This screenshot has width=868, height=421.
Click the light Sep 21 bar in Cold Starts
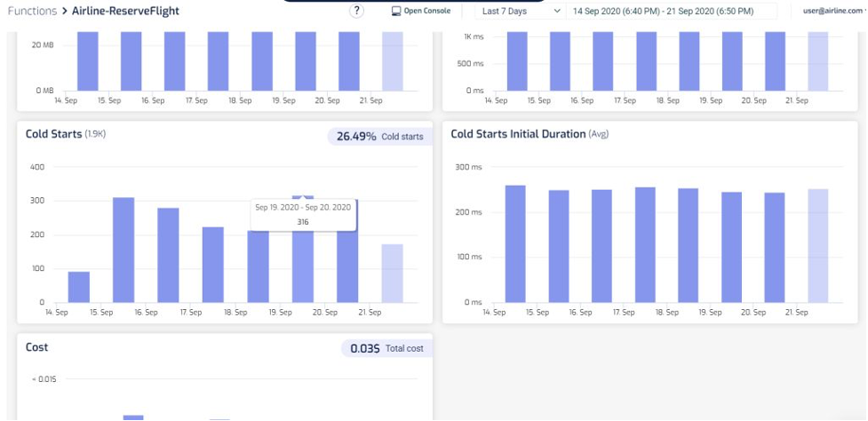click(x=392, y=274)
